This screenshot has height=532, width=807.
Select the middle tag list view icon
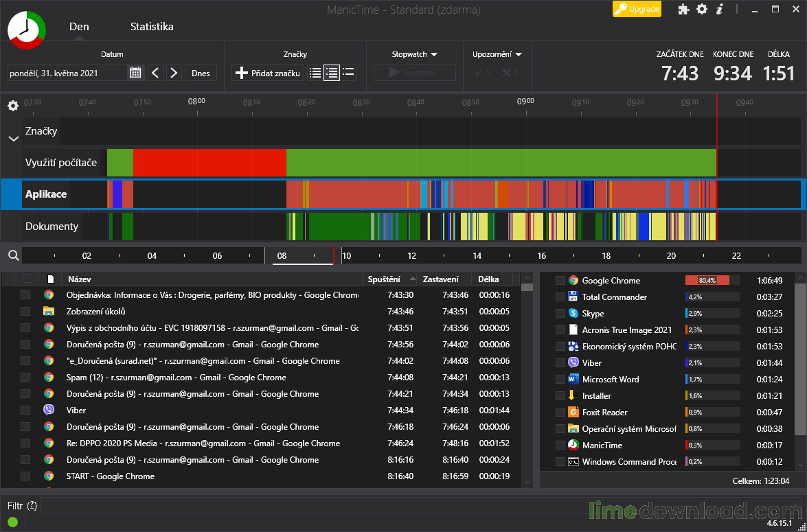coord(332,73)
